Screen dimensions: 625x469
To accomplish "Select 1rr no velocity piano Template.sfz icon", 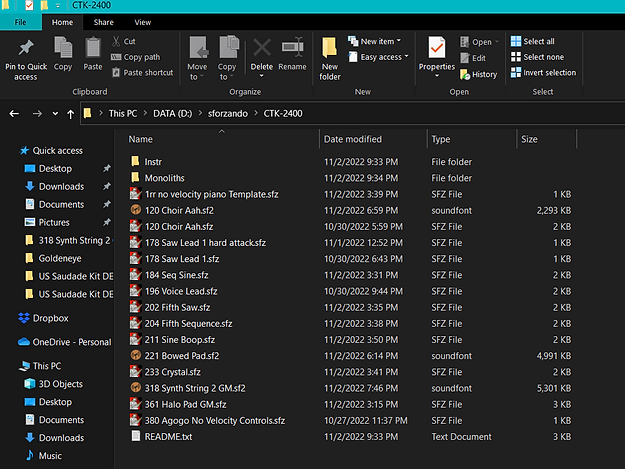I will pos(136,194).
